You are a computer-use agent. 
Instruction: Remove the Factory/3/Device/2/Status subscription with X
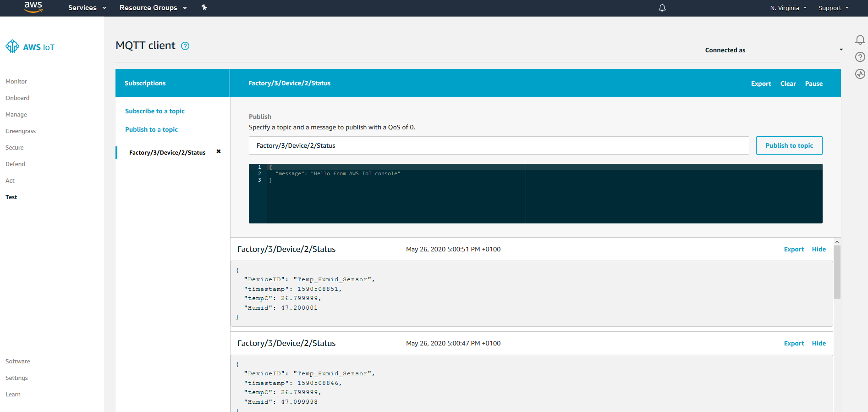pyautogui.click(x=219, y=151)
